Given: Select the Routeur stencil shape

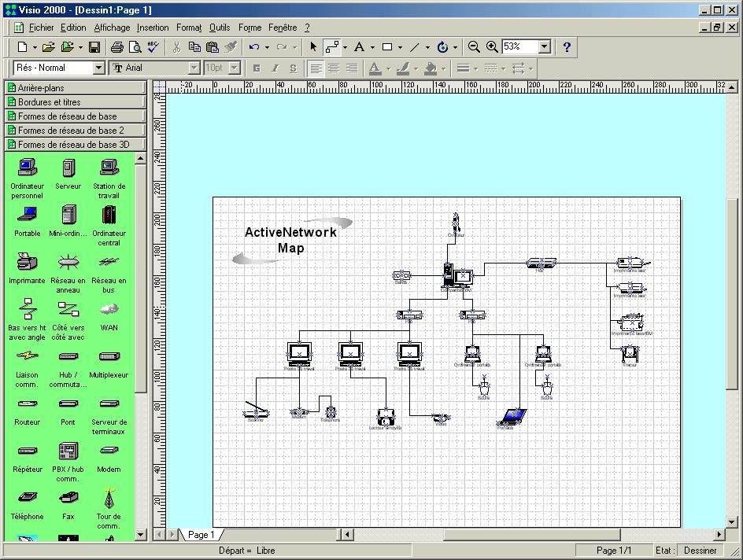Looking at the screenshot, I should [x=27, y=412].
